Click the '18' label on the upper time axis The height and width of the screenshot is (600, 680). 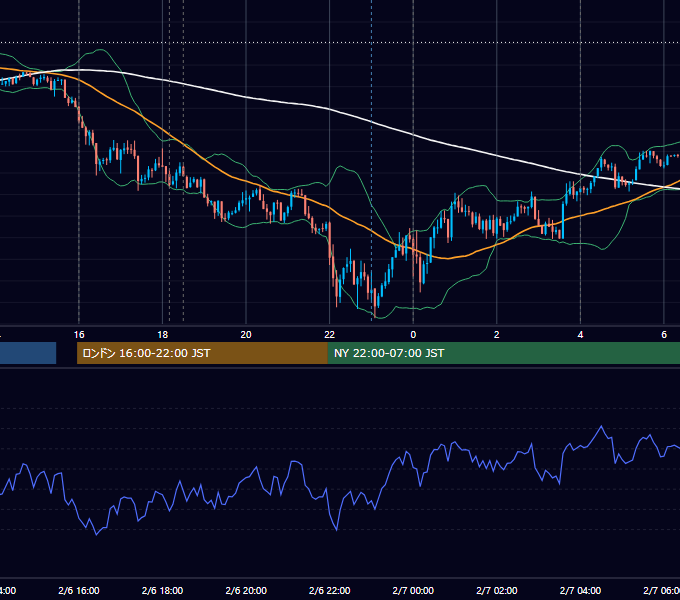tap(163, 335)
